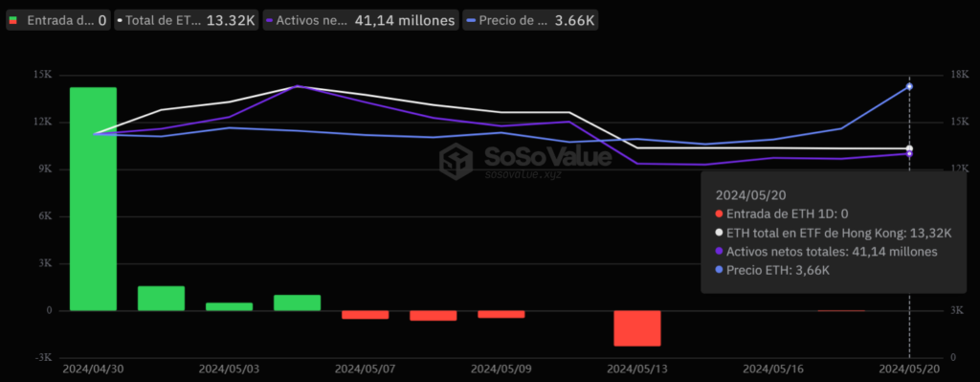This screenshot has height=382, width=980.
Task: Click the 2024/05/07 date axis label
Action: (x=365, y=369)
